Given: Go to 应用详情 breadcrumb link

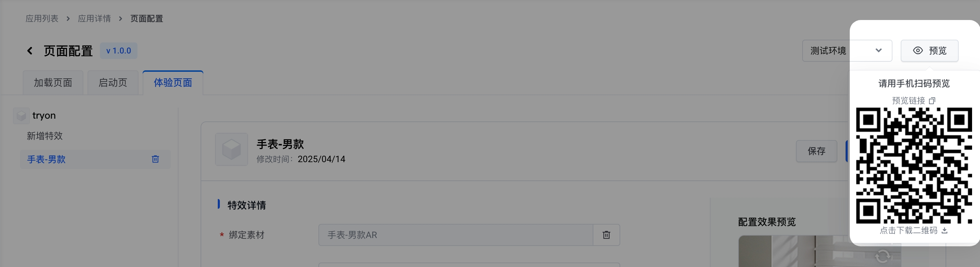Looking at the screenshot, I should tap(94, 19).
